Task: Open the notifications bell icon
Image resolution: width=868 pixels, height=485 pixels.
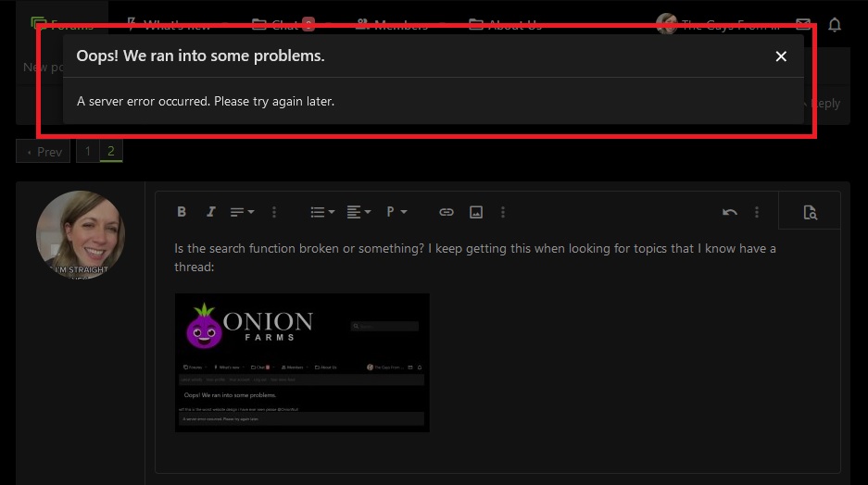Action: (835, 24)
